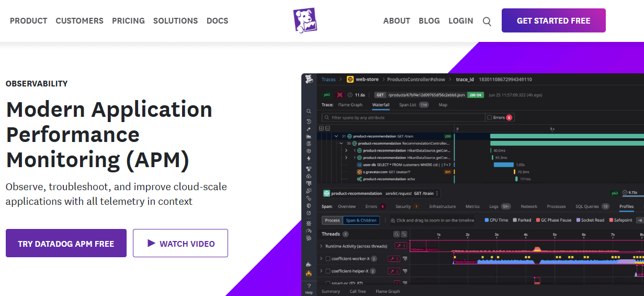The width and height of the screenshot is (644, 296).
Task: Click the Help question mark icon
Action: [309, 286]
